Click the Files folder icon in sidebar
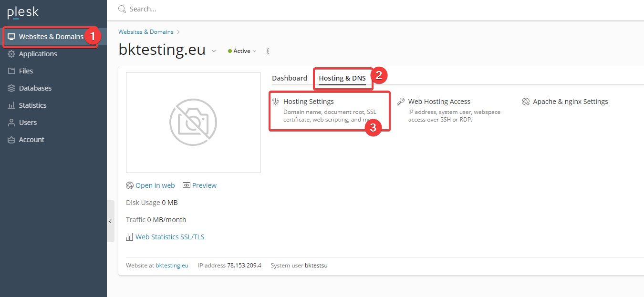This screenshot has height=297, width=644. pos(11,71)
